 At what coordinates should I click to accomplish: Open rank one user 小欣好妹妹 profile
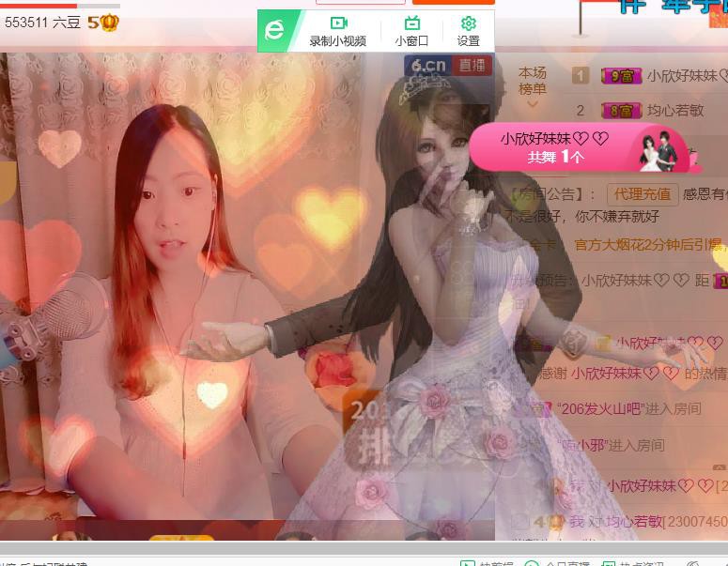tap(684, 76)
